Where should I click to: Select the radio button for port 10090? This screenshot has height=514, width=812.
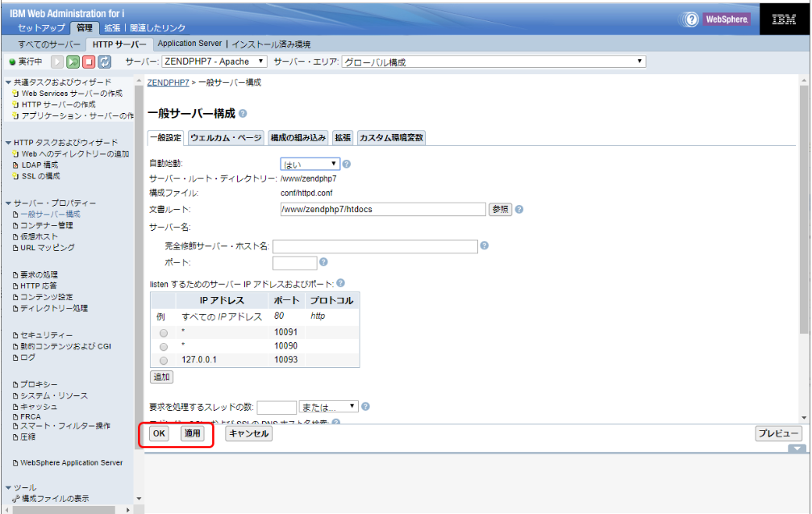coord(164,346)
